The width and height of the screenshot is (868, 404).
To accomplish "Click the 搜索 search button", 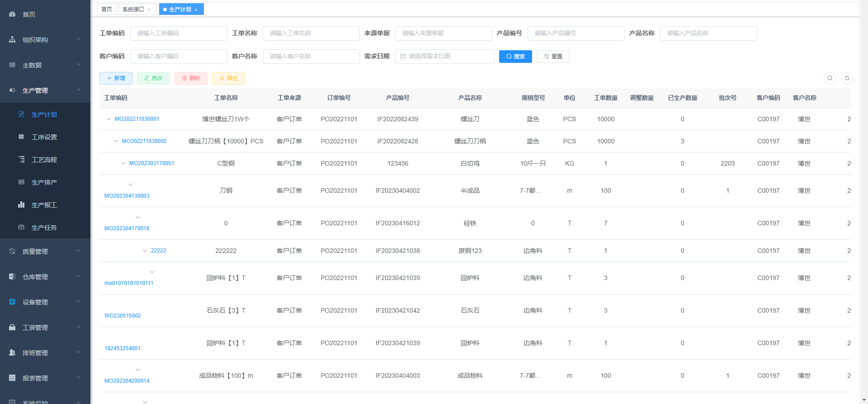I will coord(515,57).
